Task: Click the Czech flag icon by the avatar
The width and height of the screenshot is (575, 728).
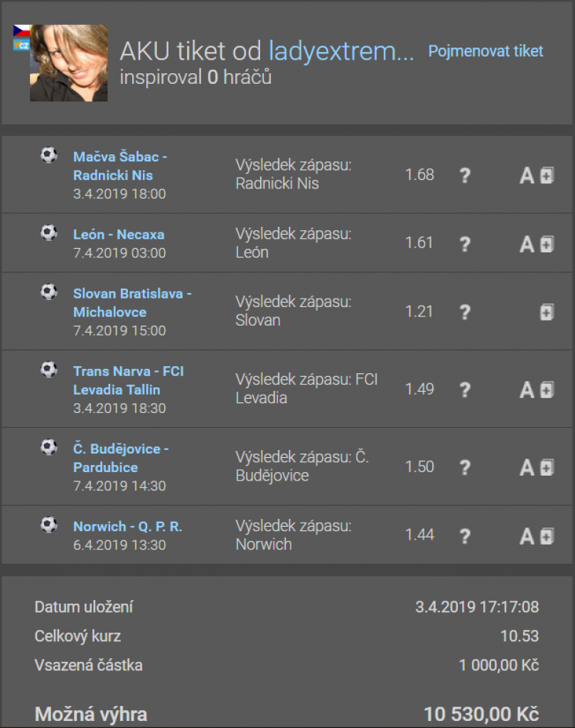Action: pos(21,31)
